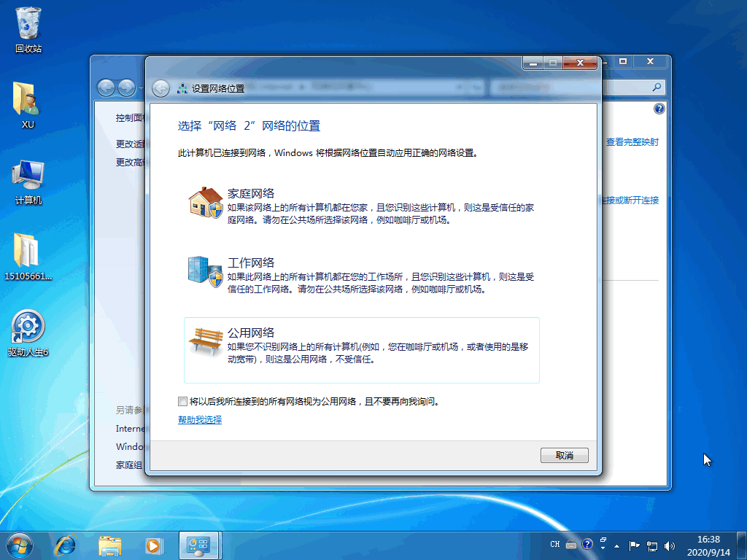Image resolution: width=747 pixels, height=560 pixels.
Task: Click the 帮助我选择 help link
Action: tap(200, 420)
